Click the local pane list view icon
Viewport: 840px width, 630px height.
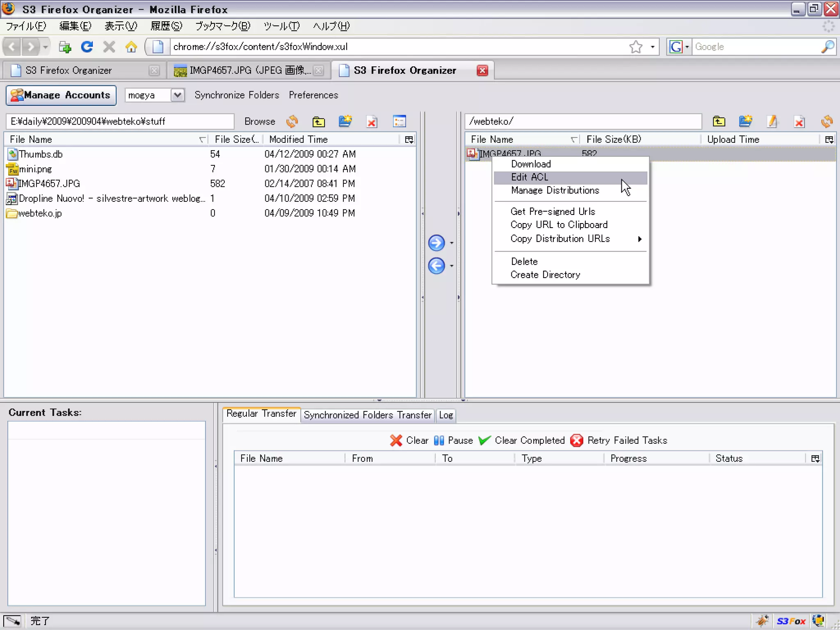(399, 121)
